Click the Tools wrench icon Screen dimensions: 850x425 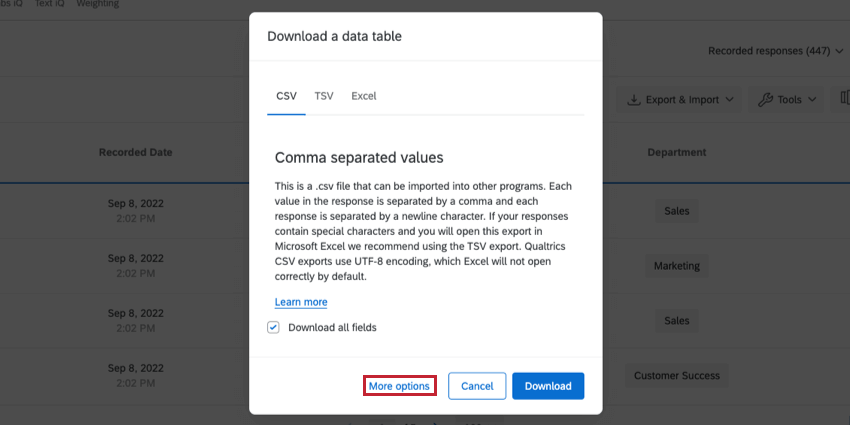(x=764, y=100)
